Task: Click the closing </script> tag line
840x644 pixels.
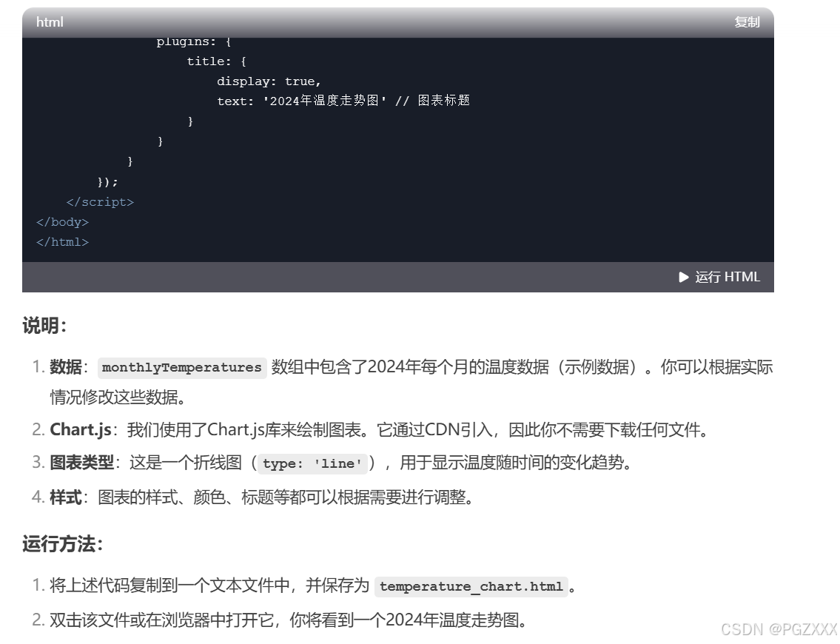Action: (100, 202)
